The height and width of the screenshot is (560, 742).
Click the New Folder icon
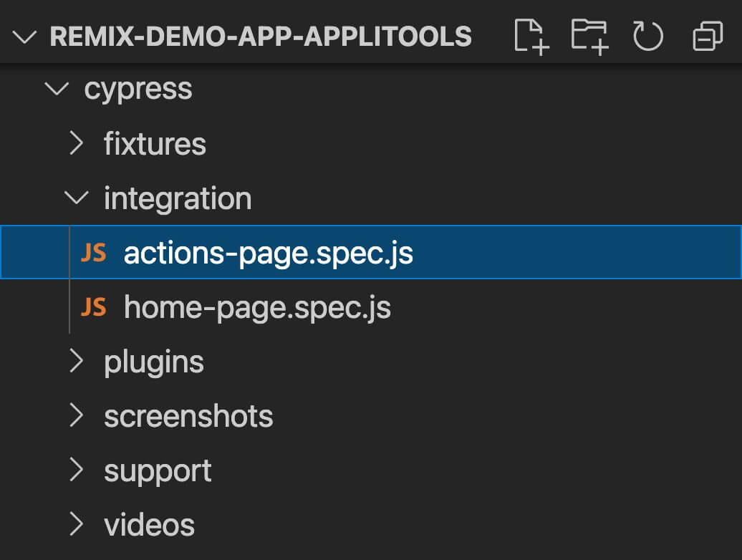589,35
